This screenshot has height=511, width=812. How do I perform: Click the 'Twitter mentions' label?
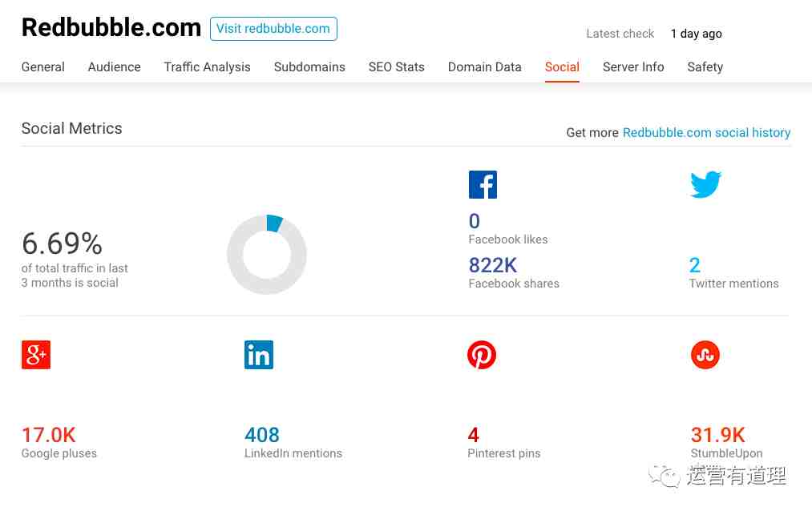pos(733,284)
